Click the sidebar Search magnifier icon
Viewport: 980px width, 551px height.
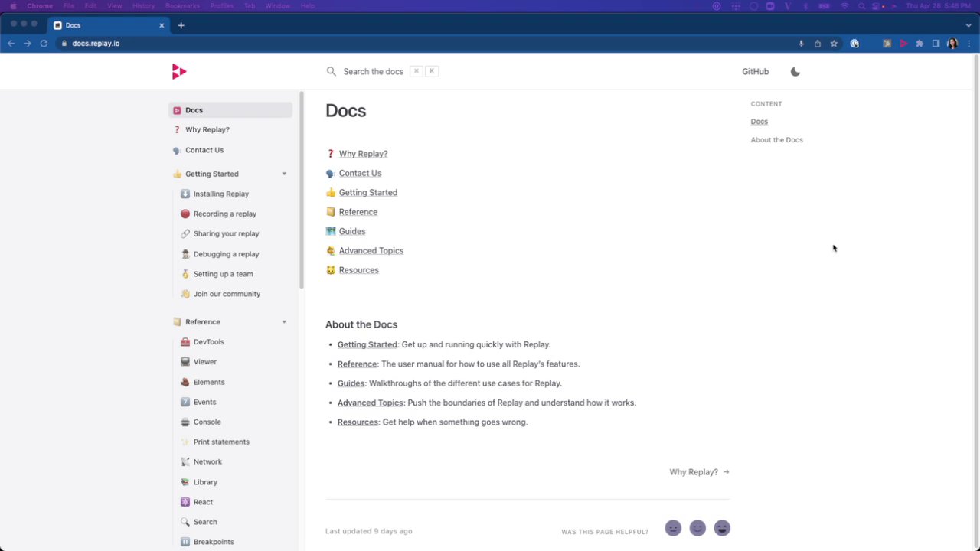pos(185,522)
